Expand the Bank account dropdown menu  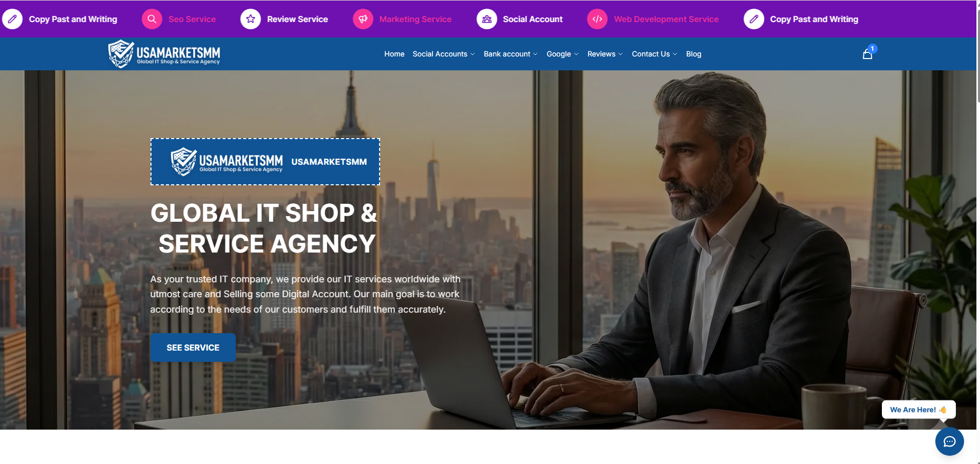(511, 54)
